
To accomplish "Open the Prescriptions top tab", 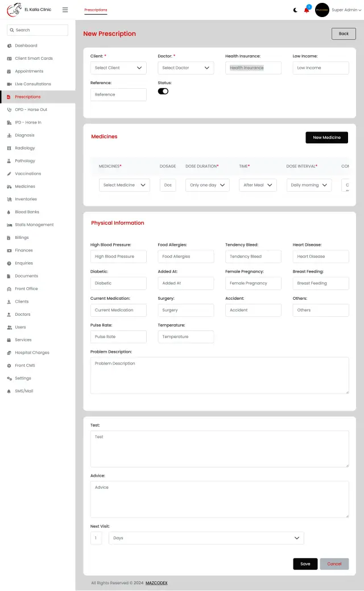I will (x=96, y=10).
